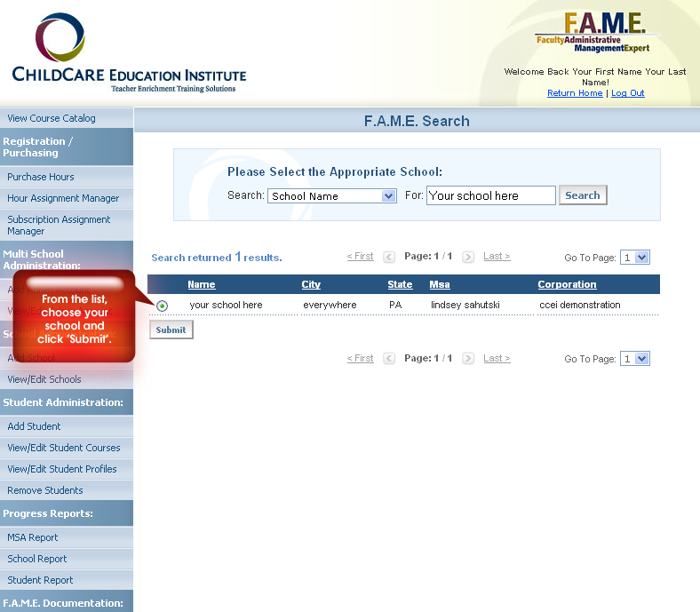Open the Search by School Name dropdown
Image resolution: width=700 pixels, height=612 pixels.
[331, 196]
